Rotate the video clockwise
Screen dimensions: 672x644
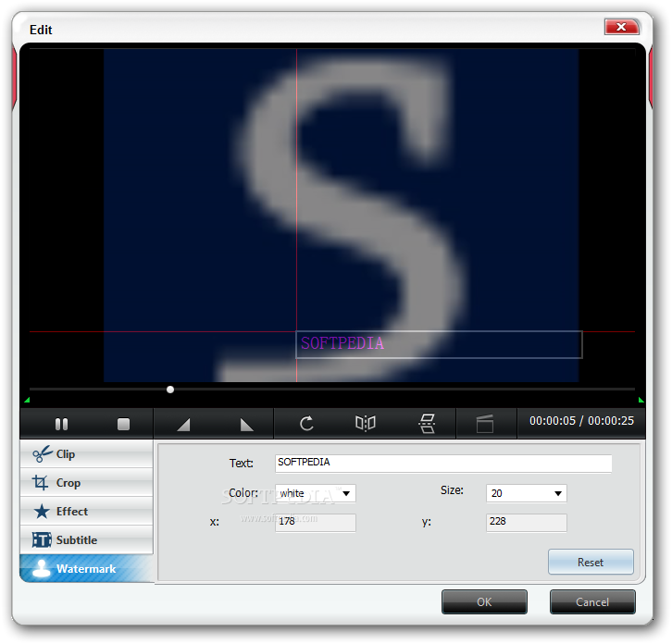point(306,424)
